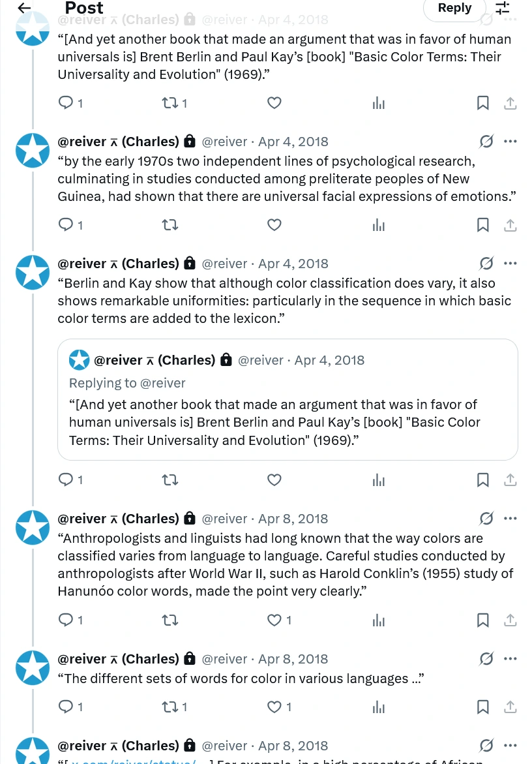Reply to the New Guinea facial expressions post
The width and height of the screenshot is (532, 764).
[x=66, y=225]
